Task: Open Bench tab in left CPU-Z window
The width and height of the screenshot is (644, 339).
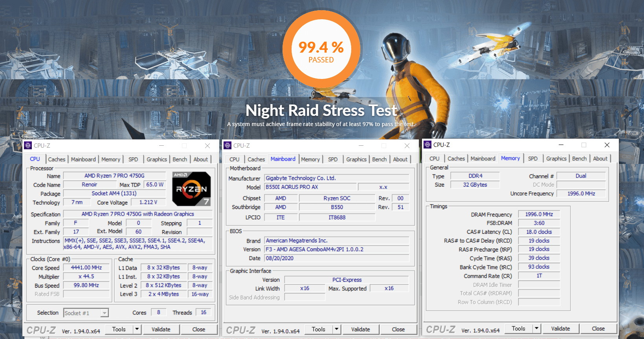Action: 180,159
